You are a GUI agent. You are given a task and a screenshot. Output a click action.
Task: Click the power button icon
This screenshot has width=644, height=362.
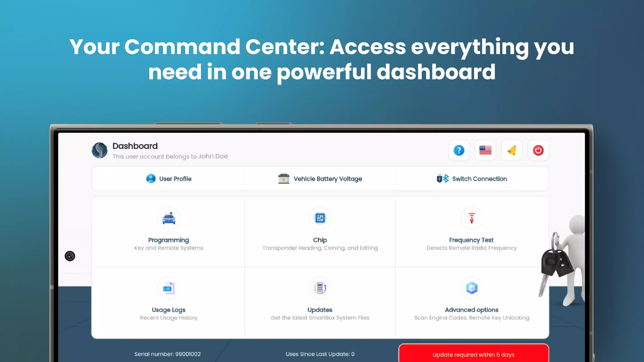pos(538,150)
